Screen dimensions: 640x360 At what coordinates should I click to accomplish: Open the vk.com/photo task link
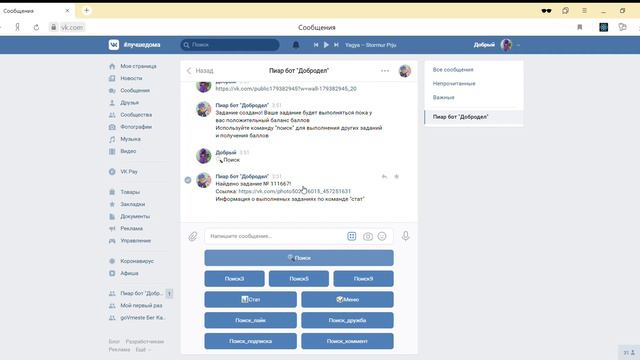point(294,191)
